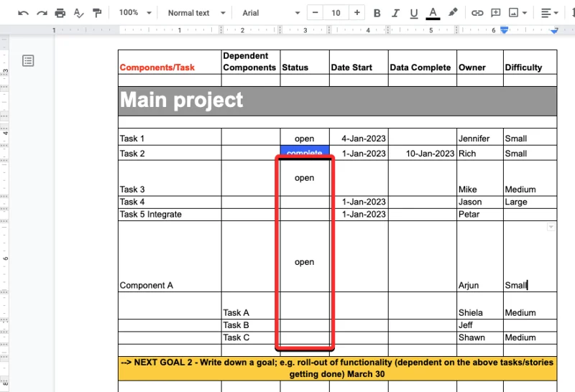Toggle Bold formatting
The image size is (575, 392).
[377, 13]
